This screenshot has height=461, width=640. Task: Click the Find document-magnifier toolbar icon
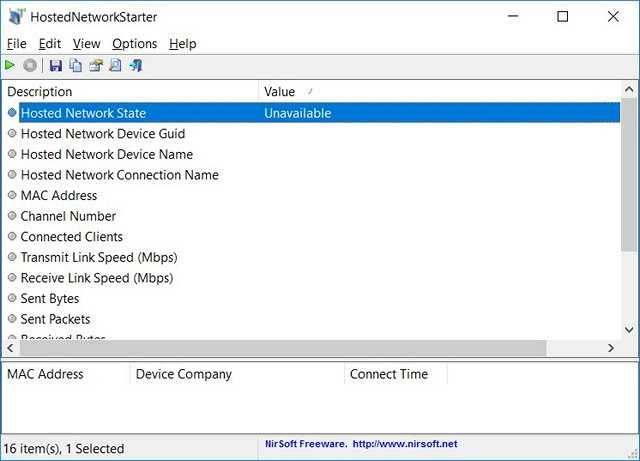[116, 65]
